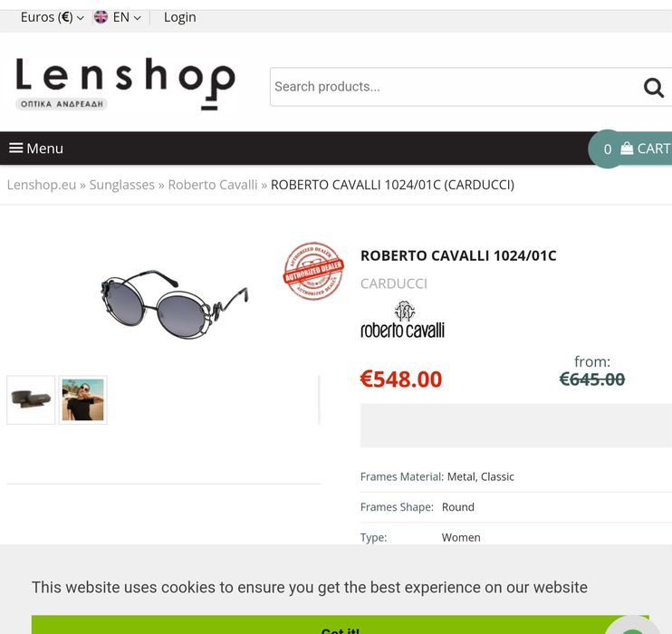This screenshot has width=672, height=634.
Task: Expand the Euros (€) currency dropdown
Action: (x=53, y=17)
